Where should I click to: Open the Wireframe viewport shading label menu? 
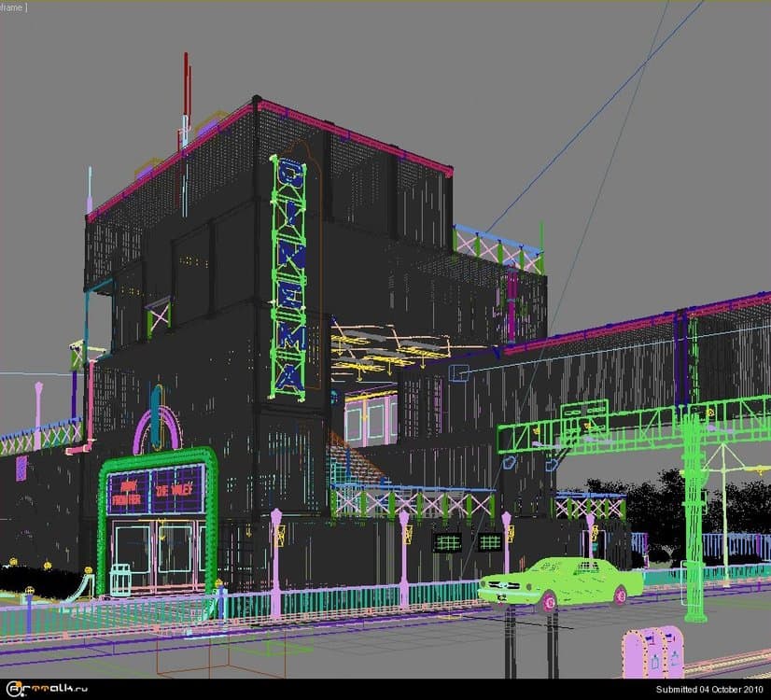[x=12, y=7]
